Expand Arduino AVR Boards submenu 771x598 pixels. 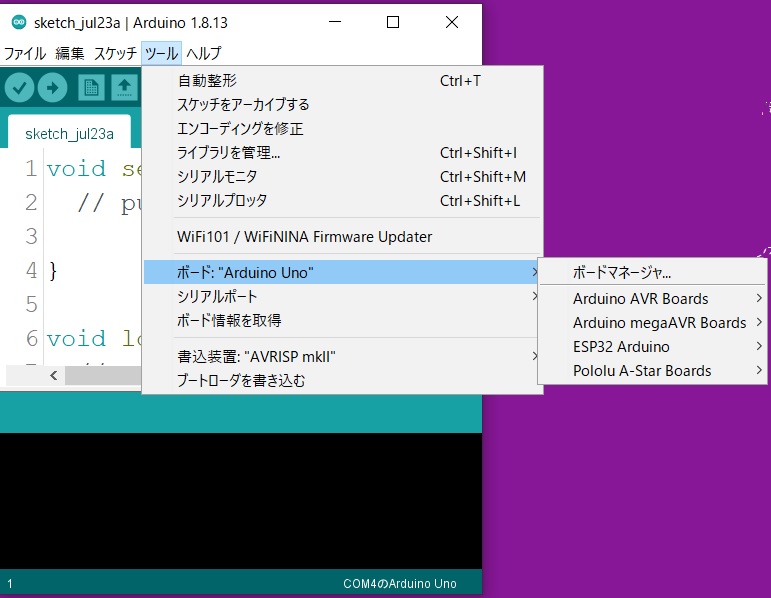point(652,299)
